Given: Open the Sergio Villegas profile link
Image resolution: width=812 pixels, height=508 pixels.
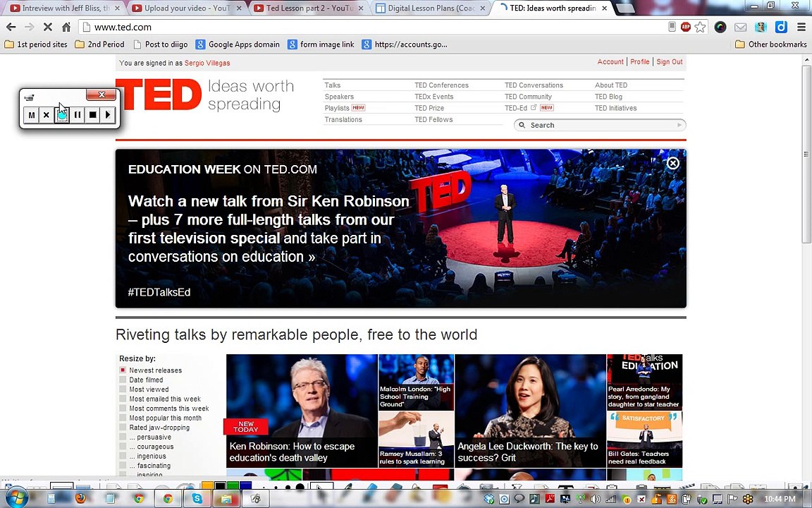Looking at the screenshot, I should 207,64.
